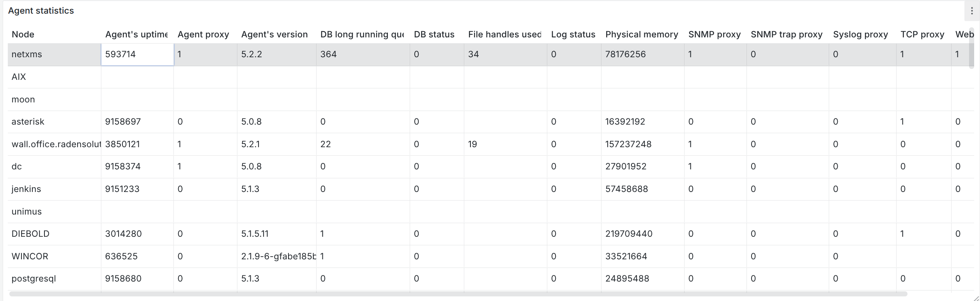
Task: Click DIEBOLD physical memory 219709440
Action: click(629, 234)
